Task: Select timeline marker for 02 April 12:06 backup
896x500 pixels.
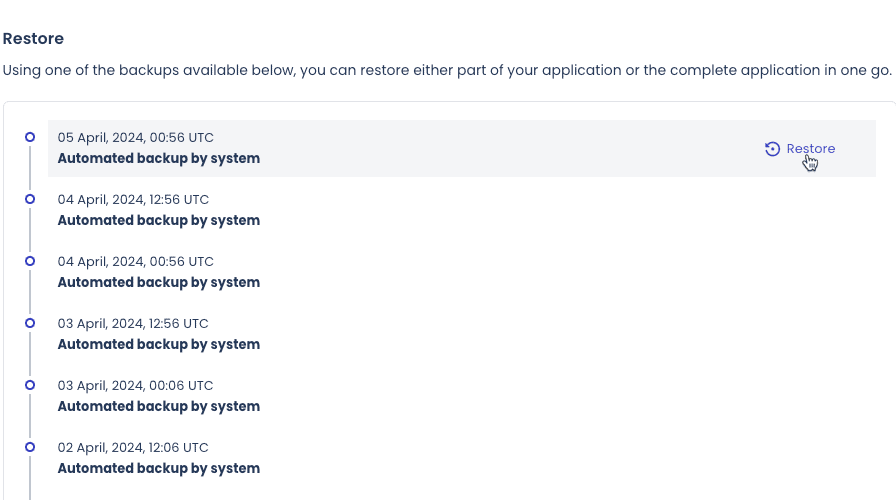Action: 30,447
